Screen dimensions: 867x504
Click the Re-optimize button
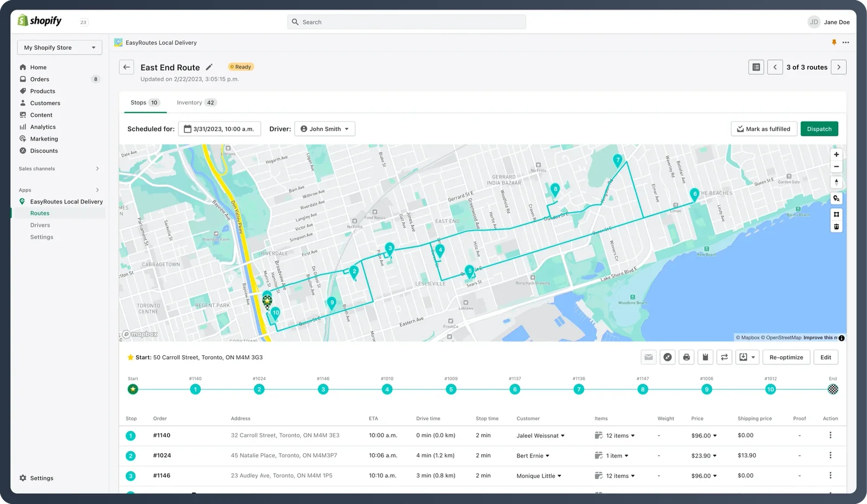tap(786, 357)
